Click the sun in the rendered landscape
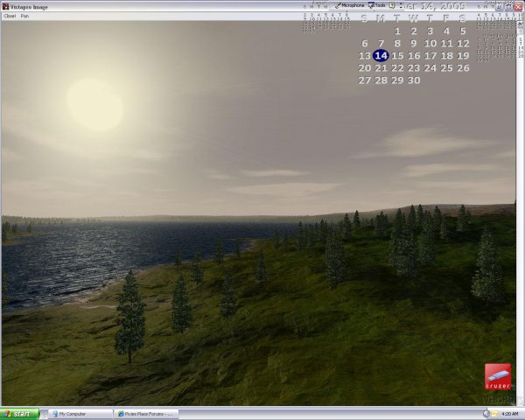The image size is (525, 420). [x=94, y=104]
